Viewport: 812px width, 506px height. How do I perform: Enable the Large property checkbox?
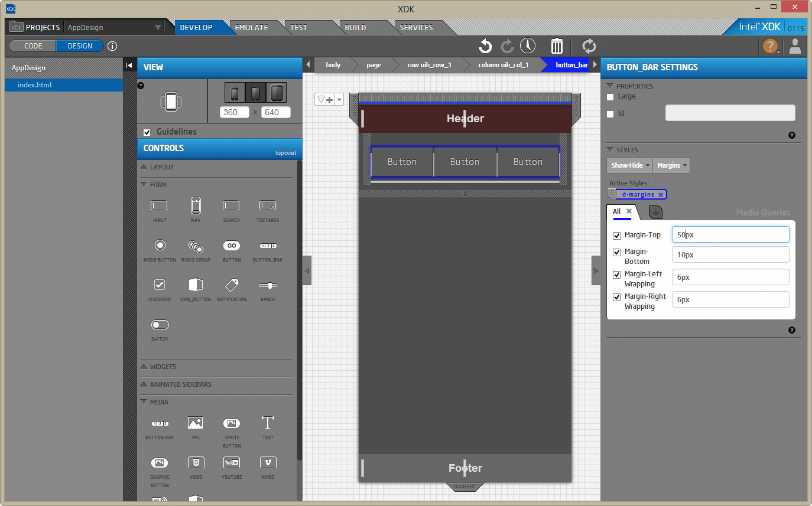[x=610, y=97]
